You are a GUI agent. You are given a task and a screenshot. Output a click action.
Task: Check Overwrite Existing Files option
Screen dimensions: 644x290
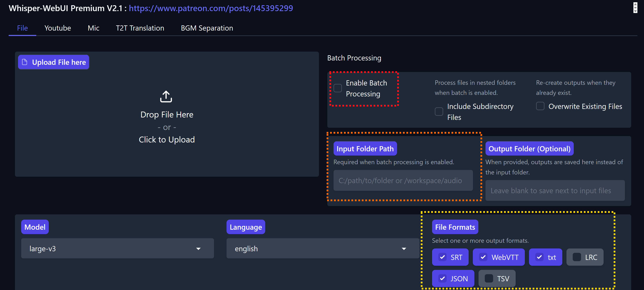tap(540, 106)
